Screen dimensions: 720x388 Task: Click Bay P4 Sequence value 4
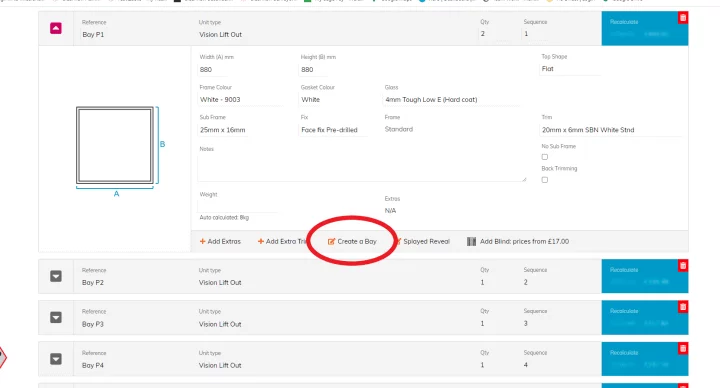point(526,365)
